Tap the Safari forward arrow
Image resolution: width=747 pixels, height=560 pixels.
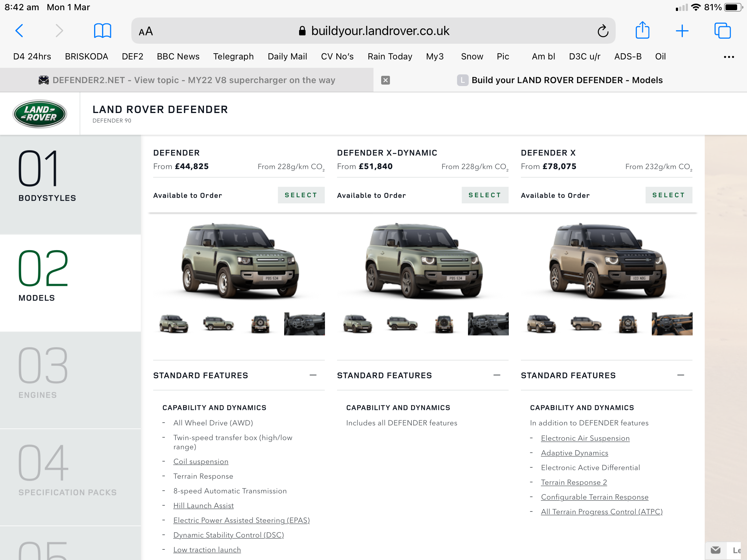pyautogui.click(x=59, y=31)
